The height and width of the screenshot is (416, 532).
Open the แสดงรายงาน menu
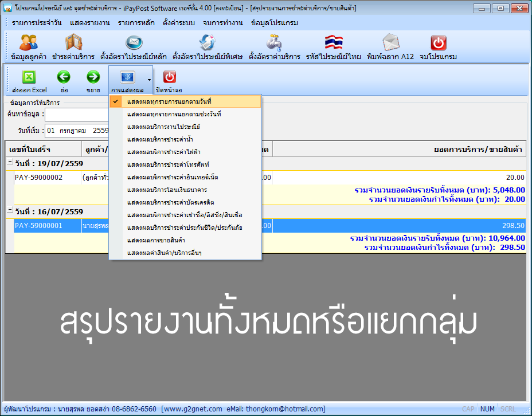[x=90, y=23]
